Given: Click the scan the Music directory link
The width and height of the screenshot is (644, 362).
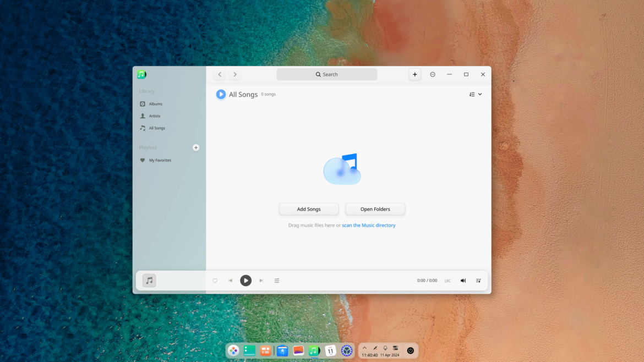Looking at the screenshot, I should (x=369, y=225).
